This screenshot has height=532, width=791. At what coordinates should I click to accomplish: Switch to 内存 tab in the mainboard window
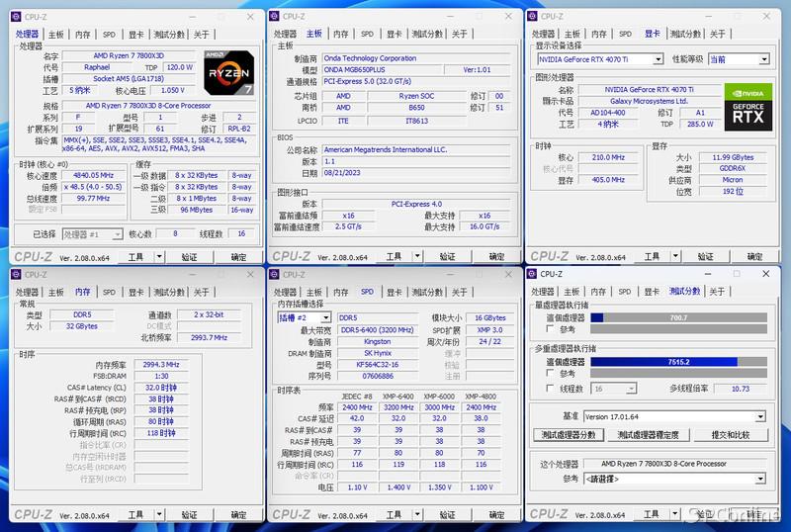pos(340,34)
